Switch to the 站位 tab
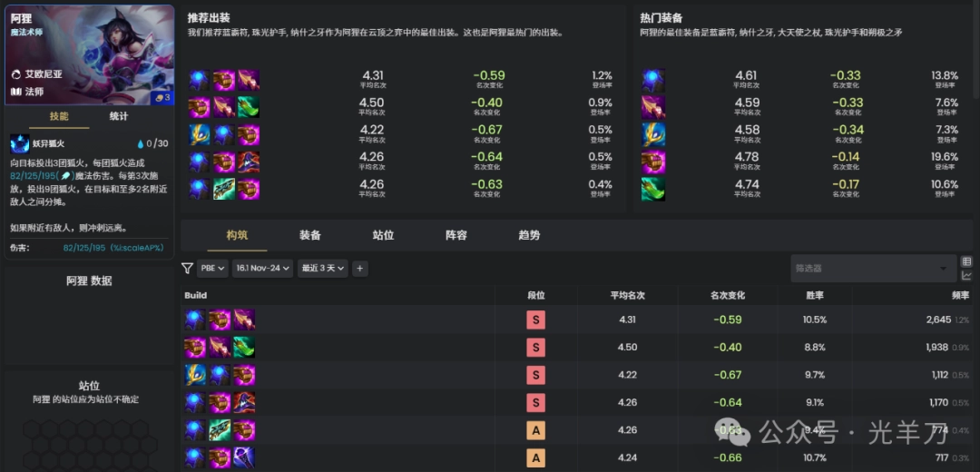The image size is (980, 472). pos(383,235)
